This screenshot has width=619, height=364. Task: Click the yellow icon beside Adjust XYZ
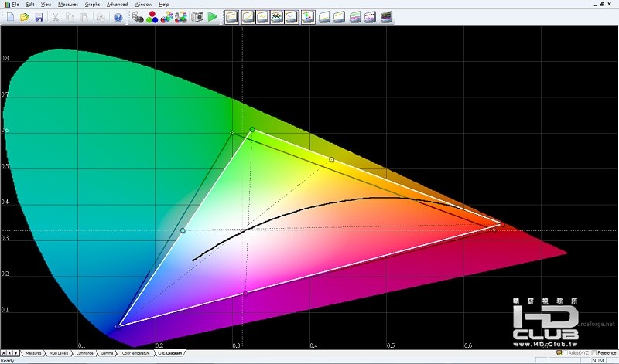(559, 353)
